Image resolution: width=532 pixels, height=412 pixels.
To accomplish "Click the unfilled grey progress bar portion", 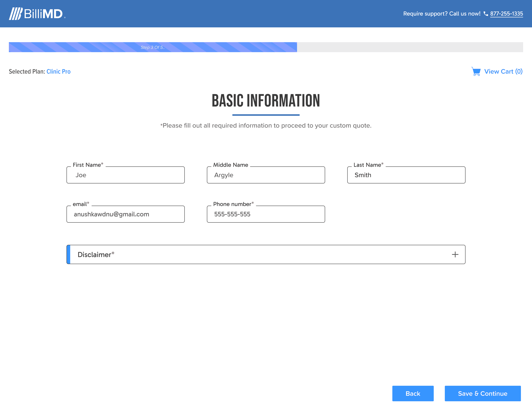I will click(410, 47).
